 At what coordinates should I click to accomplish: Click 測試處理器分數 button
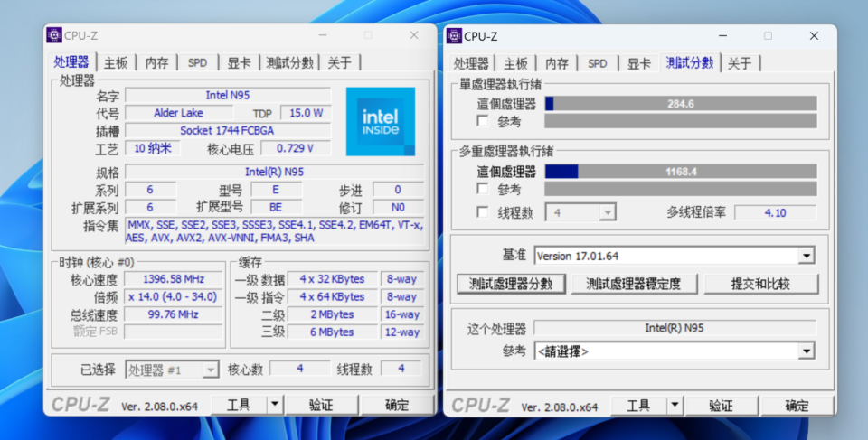pyautogui.click(x=511, y=284)
